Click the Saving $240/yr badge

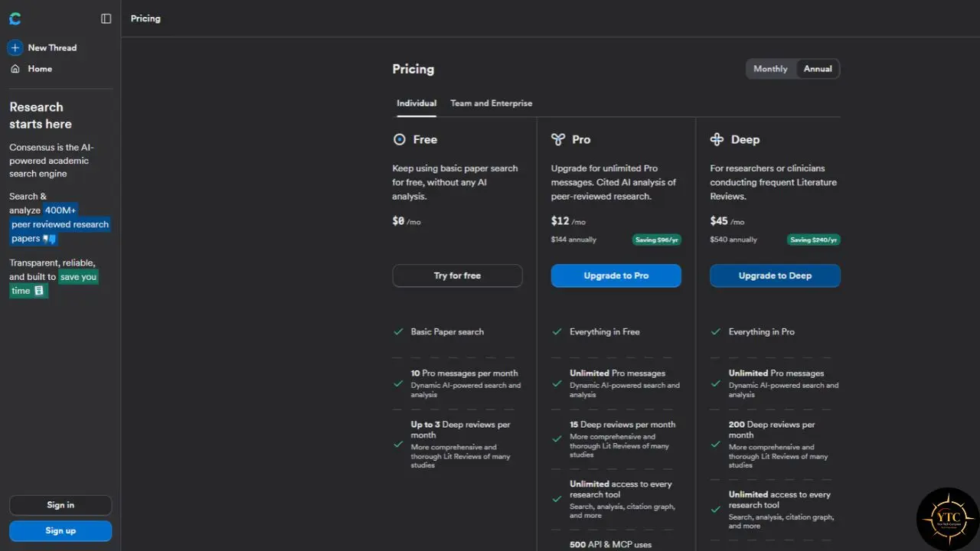(x=814, y=240)
